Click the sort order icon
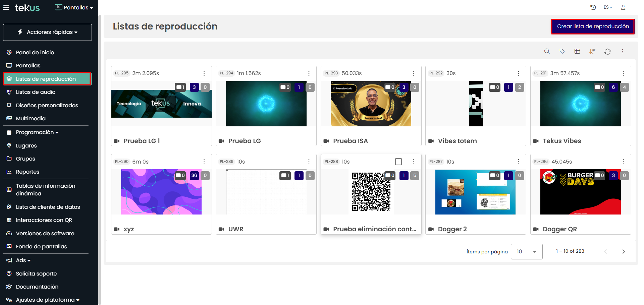644x305 pixels. point(592,51)
